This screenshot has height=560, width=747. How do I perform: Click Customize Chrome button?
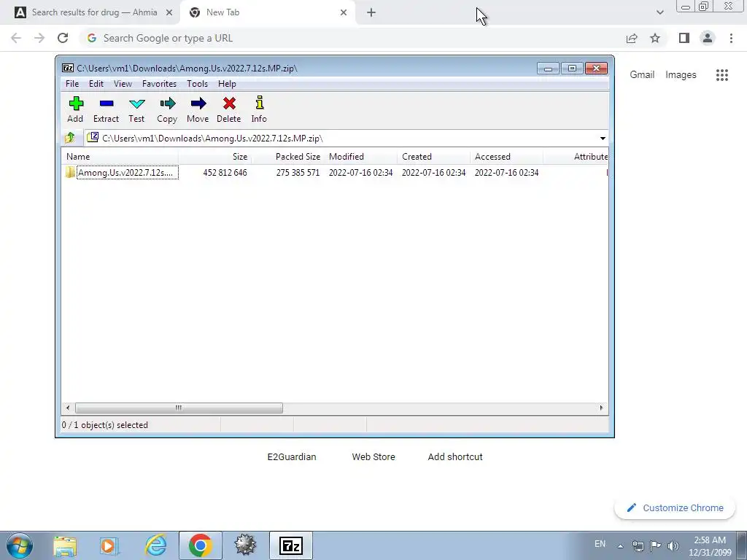pyautogui.click(x=675, y=508)
